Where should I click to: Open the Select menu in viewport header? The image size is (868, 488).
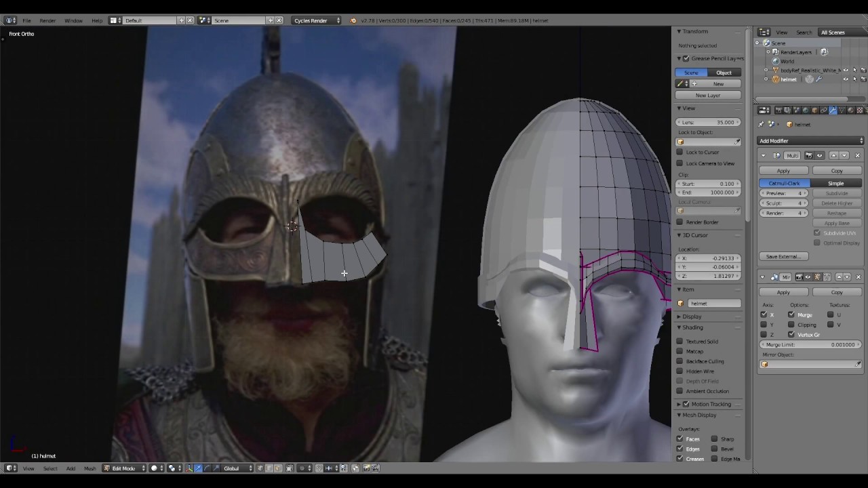pos(50,468)
